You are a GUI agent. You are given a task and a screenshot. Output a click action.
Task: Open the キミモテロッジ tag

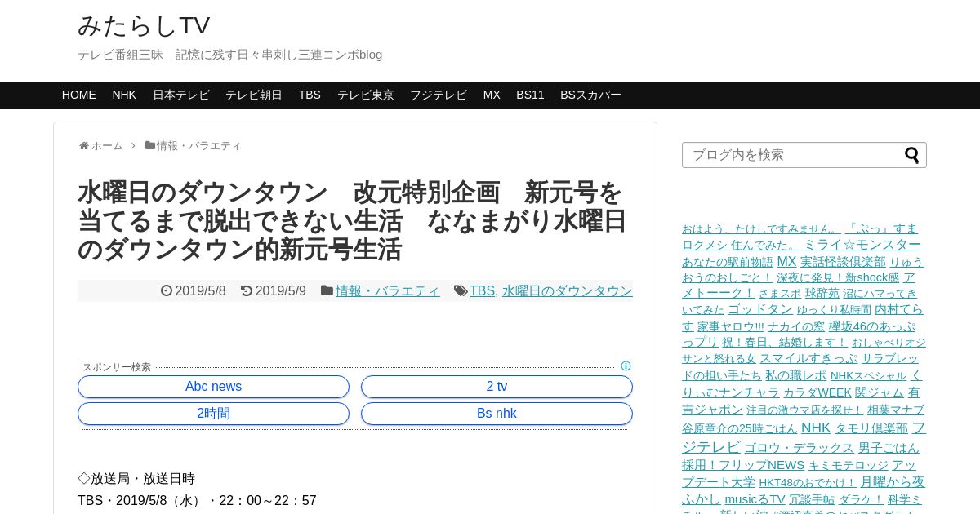[849, 465]
